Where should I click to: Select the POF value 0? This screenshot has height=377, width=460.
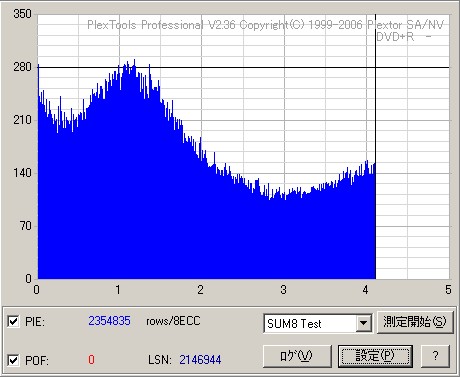(91, 360)
